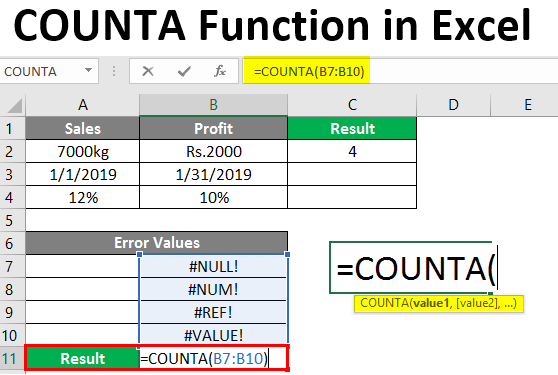Cancel formula entry with the X icon
The height and width of the screenshot is (375, 558).
point(148,72)
